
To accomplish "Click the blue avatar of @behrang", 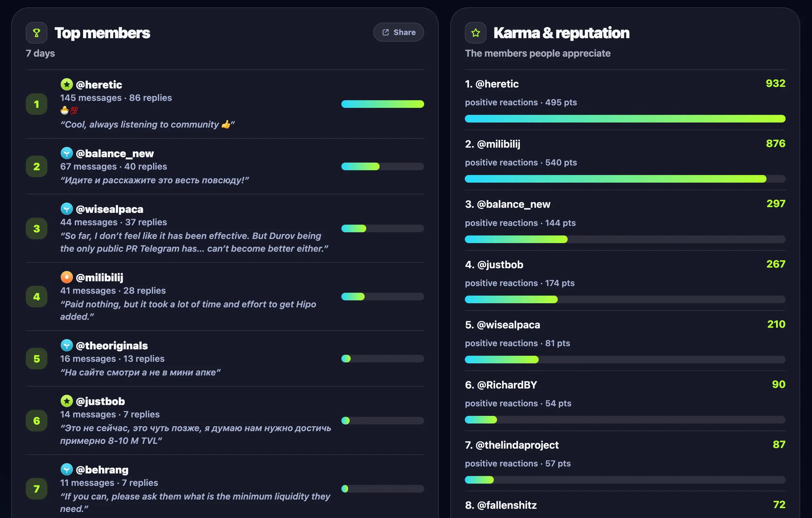I will 66,469.
